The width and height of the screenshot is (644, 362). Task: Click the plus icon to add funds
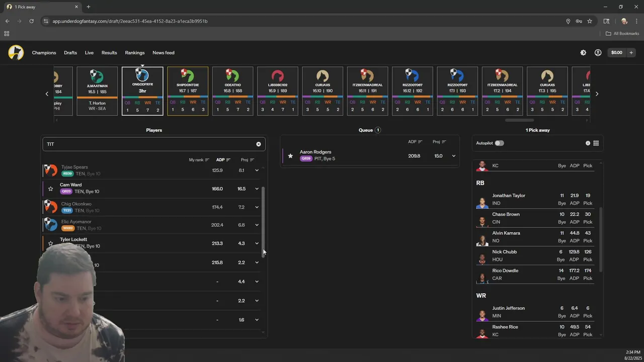[x=631, y=52]
